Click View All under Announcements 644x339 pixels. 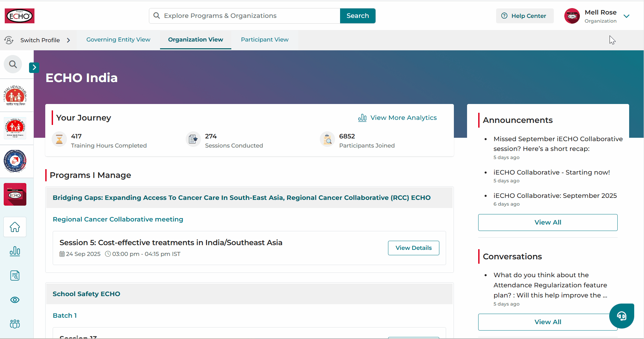pyautogui.click(x=548, y=223)
